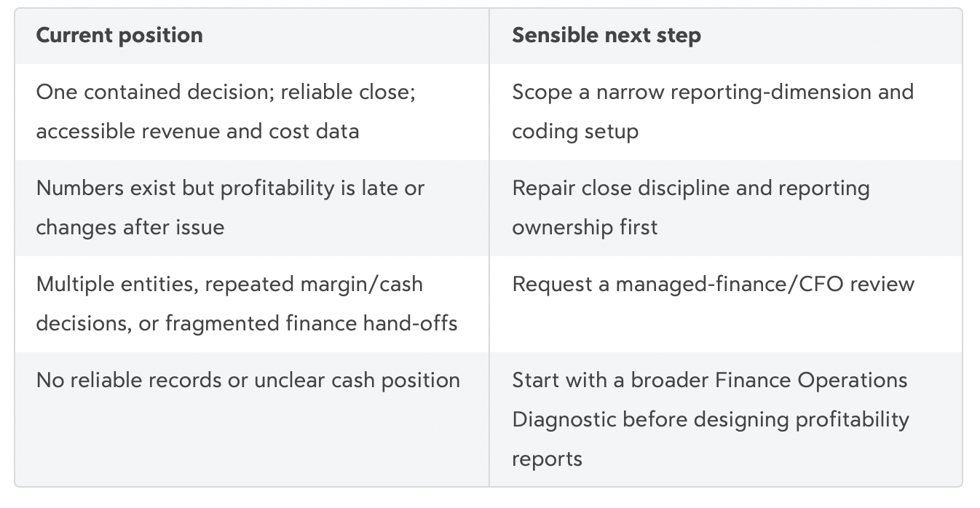Click "No reliable records or unclear cash position"

248,381
